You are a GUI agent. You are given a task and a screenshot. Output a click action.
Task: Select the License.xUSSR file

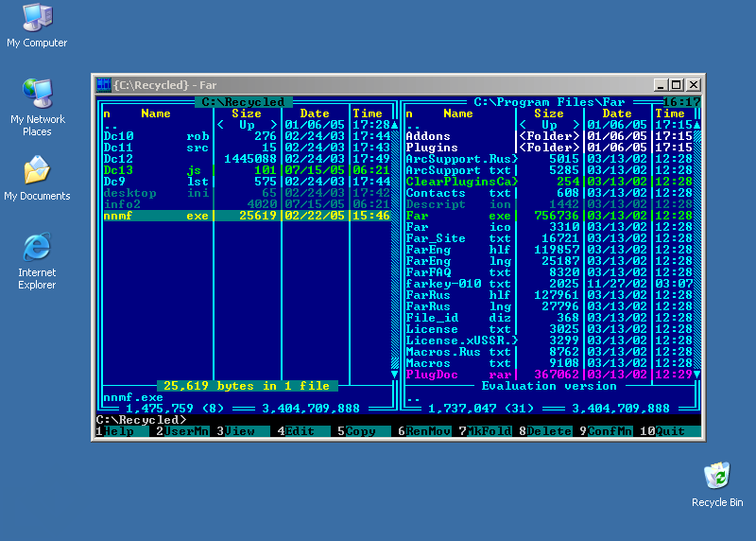click(549, 340)
